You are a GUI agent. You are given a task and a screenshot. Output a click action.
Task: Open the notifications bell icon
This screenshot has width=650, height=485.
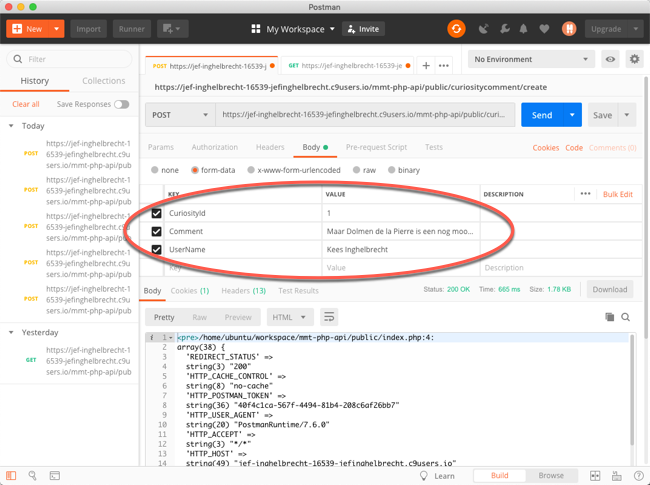524,29
